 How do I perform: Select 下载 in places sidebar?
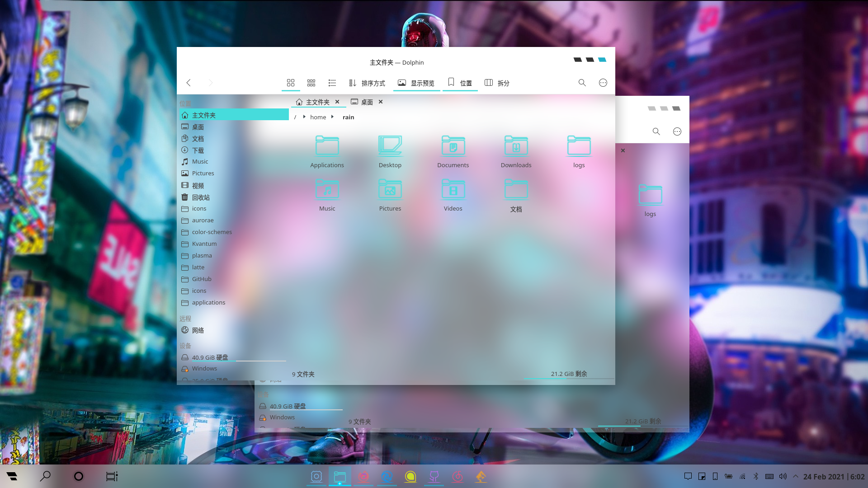pos(234,150)
